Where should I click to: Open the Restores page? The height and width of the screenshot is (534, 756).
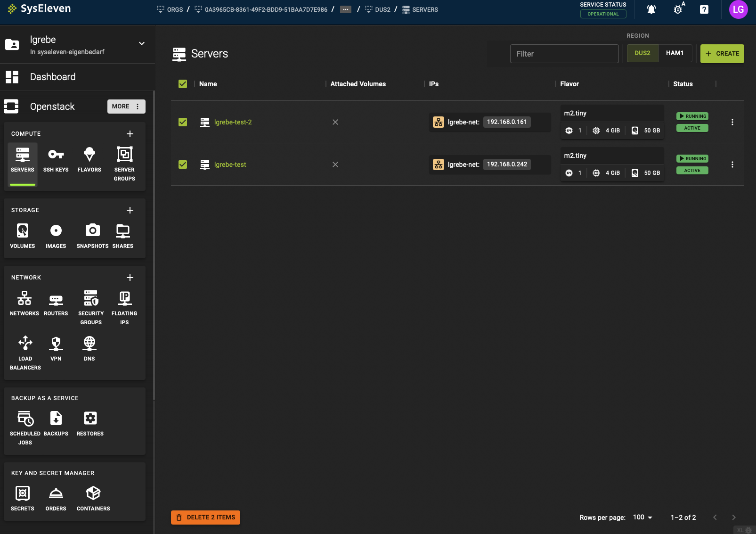click(x=90, y=424)
